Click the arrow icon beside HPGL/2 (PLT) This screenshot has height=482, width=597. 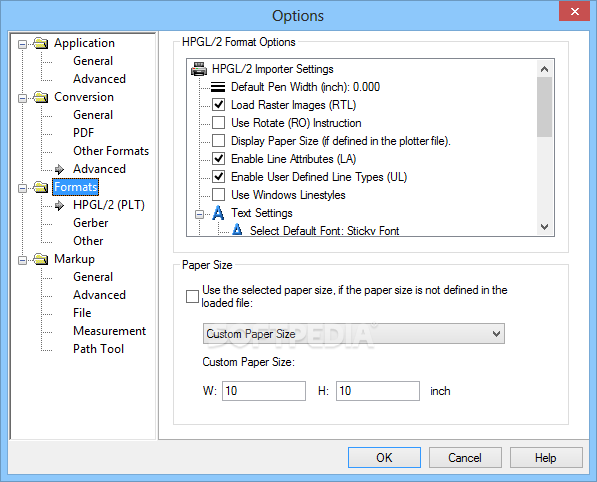coord(59,206)
